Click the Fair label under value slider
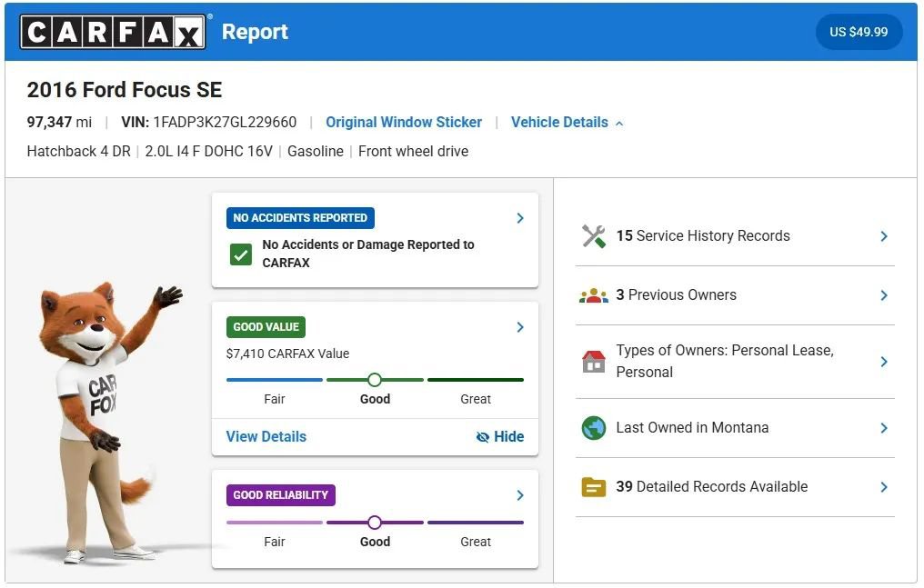924x588 pixels. click(x=275, y=399)
